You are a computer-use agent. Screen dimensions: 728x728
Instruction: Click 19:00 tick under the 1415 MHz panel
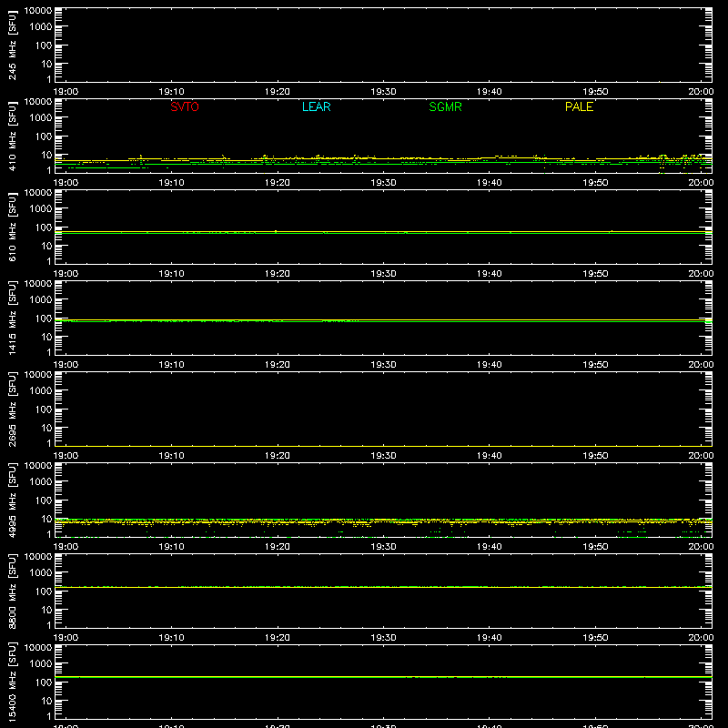click(x=66, y=365)
